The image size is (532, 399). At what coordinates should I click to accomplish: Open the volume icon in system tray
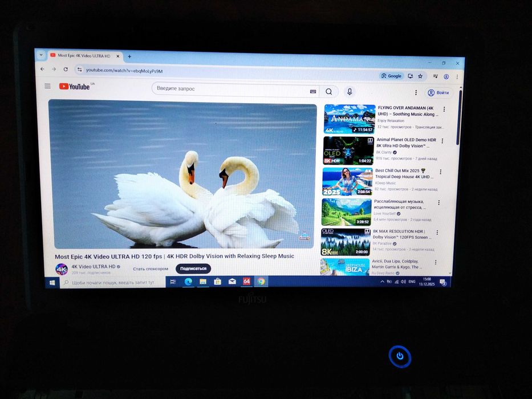403,282
